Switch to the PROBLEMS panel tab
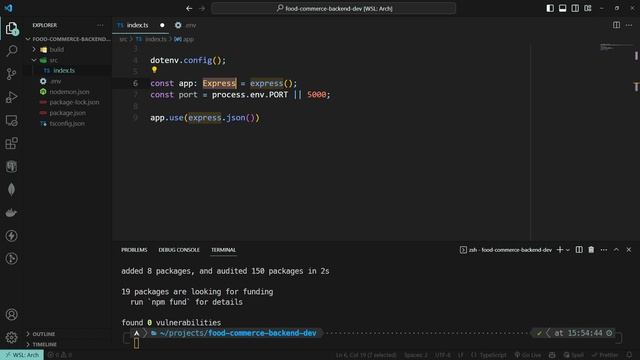The height and width of the screenshot is (360, 640). click(134, 250)
